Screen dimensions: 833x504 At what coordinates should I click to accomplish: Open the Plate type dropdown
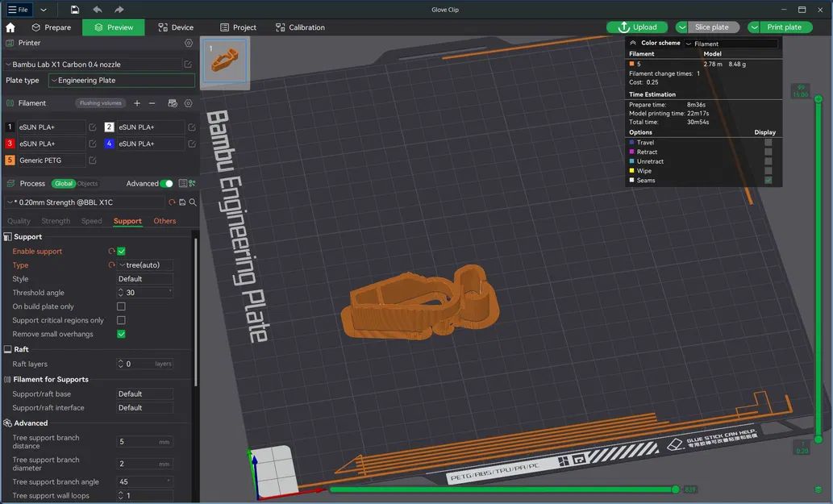pyautogui.click(x=121, y=81)
